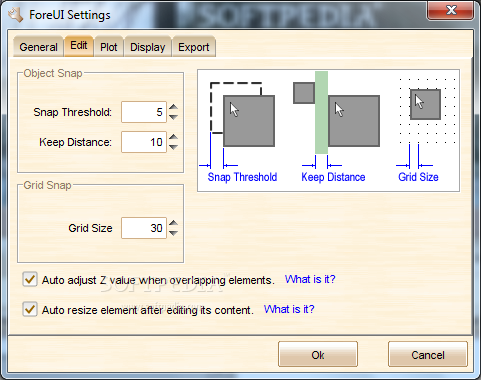Click the Cancel button
481x380 pixels.
428,354
